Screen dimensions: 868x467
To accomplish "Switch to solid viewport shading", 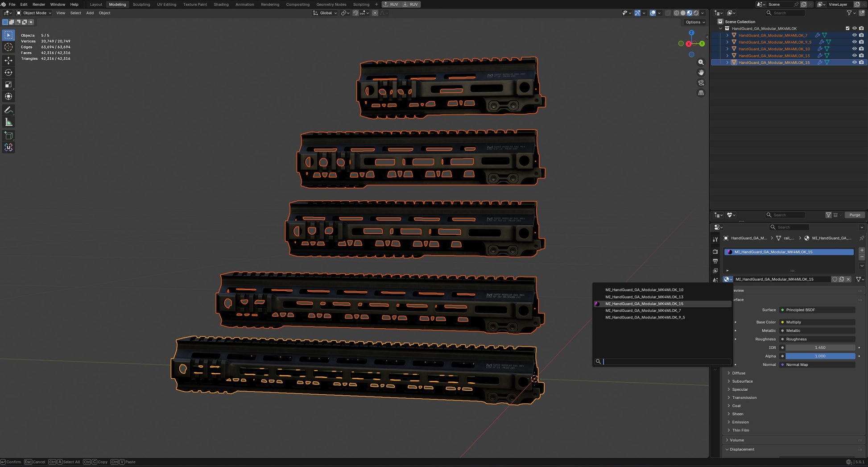I will pos(683,13).
